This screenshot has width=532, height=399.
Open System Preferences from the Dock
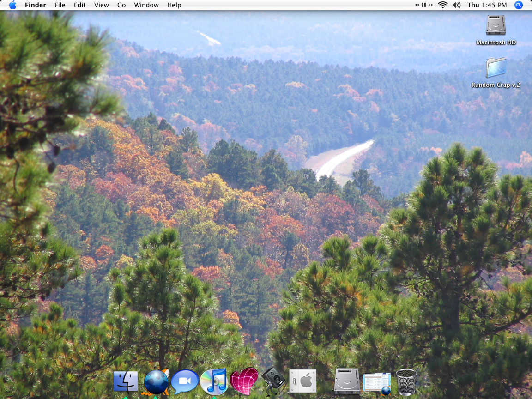point(302,381)
